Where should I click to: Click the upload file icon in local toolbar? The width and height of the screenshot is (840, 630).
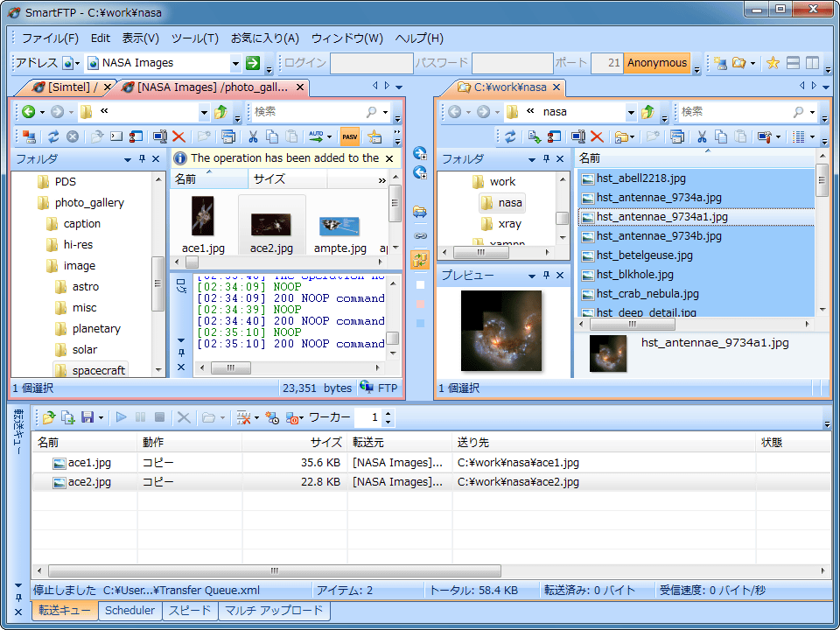[x=534, y=136]
